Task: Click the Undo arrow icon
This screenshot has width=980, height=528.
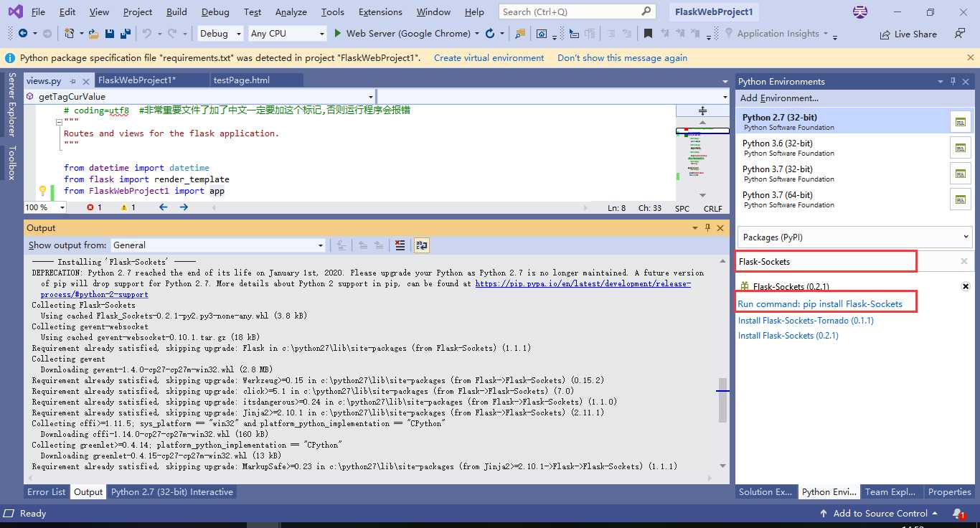Action: [x=147, y=33]
